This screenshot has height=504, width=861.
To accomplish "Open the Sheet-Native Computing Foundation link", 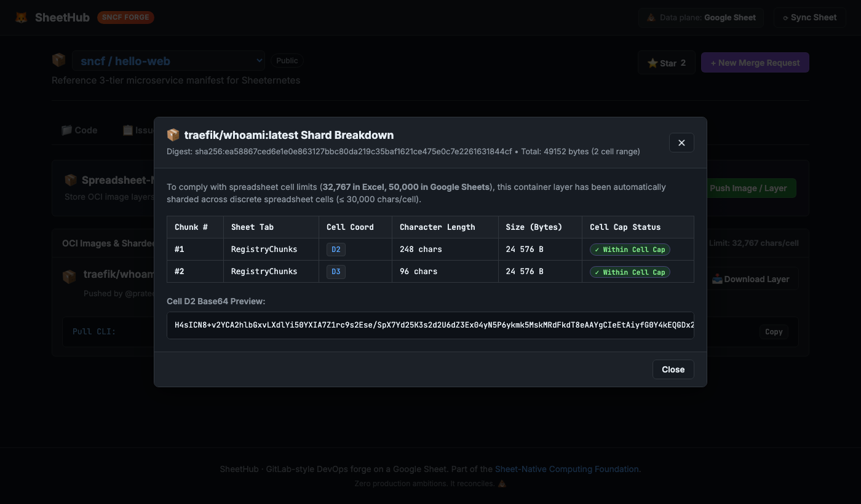I will click(x=568, y=469).
